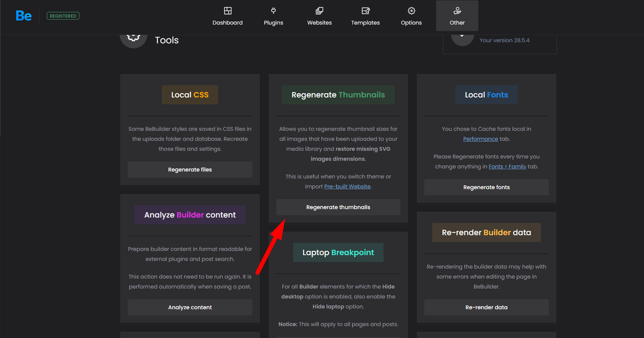Open the Performance tab link
Screen dimensions: 644x338
pos(481,139)
